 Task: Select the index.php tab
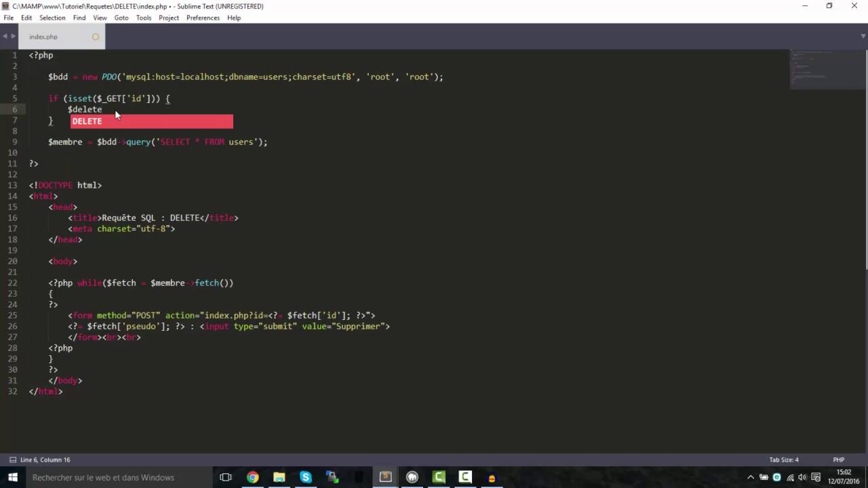coord(61,37)
